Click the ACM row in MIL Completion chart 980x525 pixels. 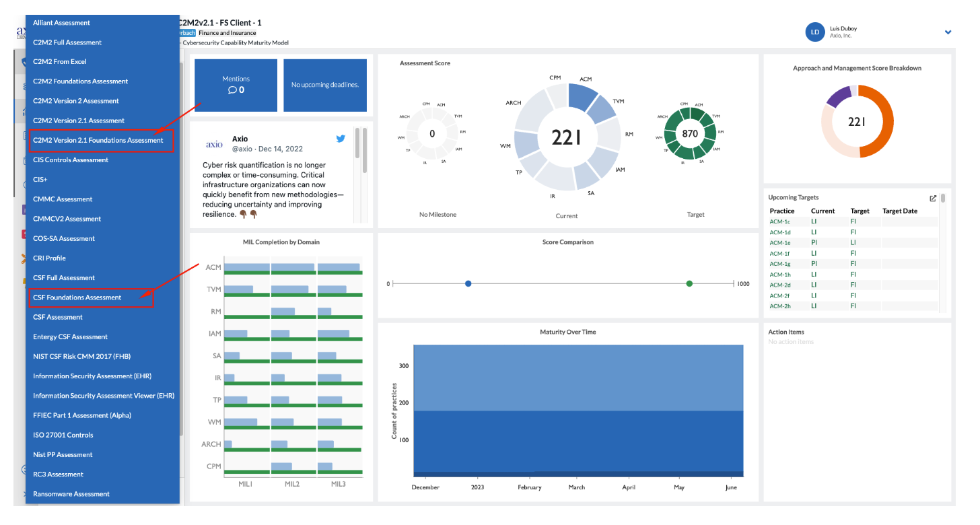click(x=293, y=268)
